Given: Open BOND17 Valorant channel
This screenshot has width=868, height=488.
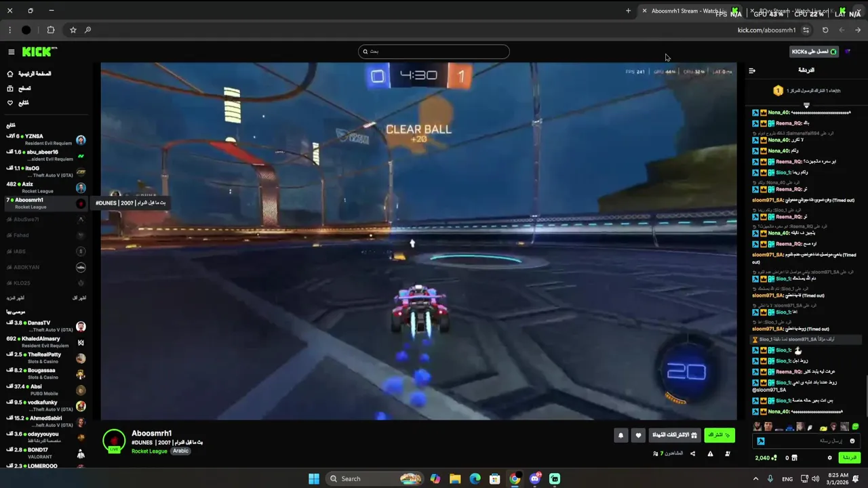Looking at the screenshot, I should pyautogui.click(x=46, y=453).
